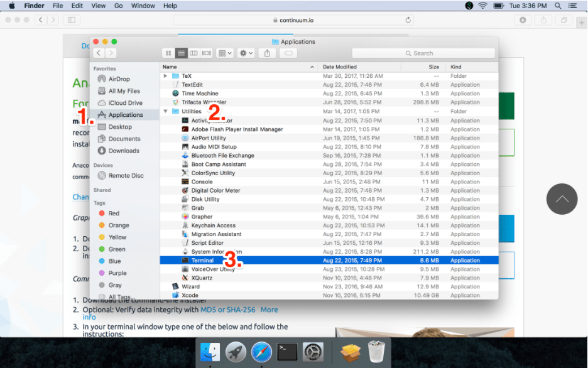This screenshot has width=588, height=368.
Task: Select Bluetooth File Exchange
Action: pyautogui.click(x=329, y=156)
